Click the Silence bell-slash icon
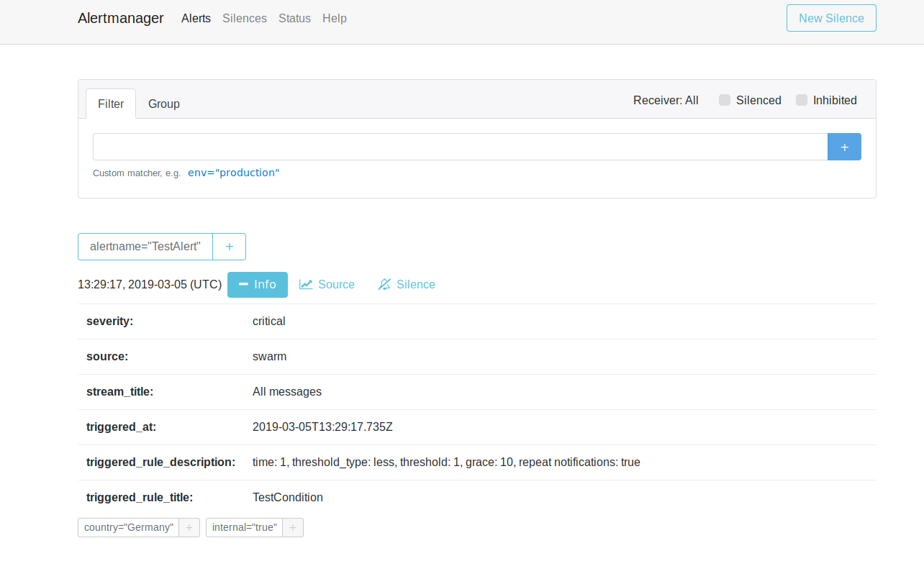Viewport: 924px width, 579px height. pyautogui.click(x=384, y=284)
